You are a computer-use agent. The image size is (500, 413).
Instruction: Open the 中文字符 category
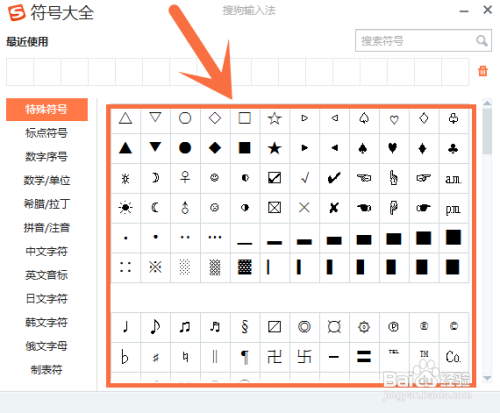click(47, 251)
